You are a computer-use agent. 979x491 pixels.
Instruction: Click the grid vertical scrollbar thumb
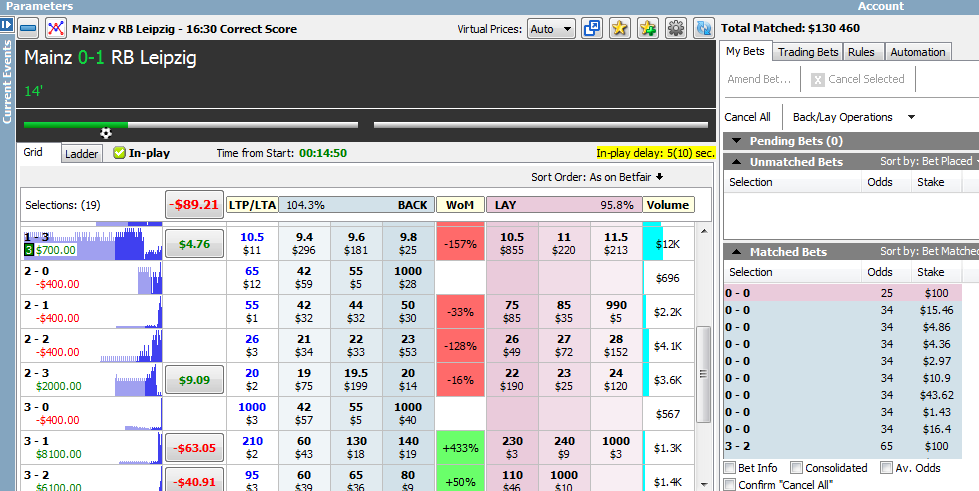[x=704, y=374]
